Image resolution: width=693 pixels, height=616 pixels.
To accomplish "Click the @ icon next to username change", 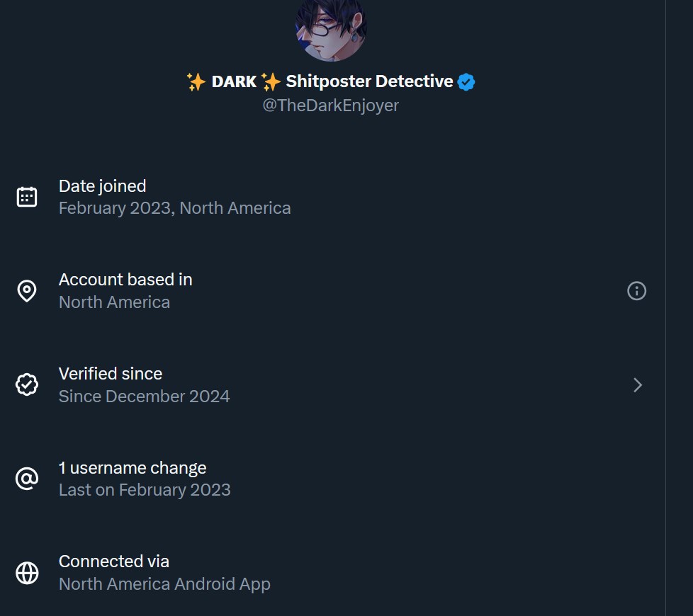I will click(x=27, y=479).
